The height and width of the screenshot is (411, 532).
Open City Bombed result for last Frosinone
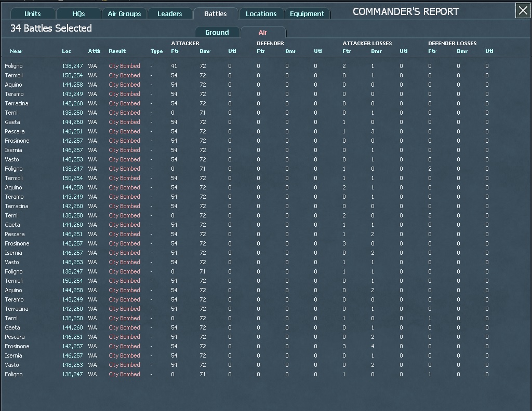[x=124, y=346]
